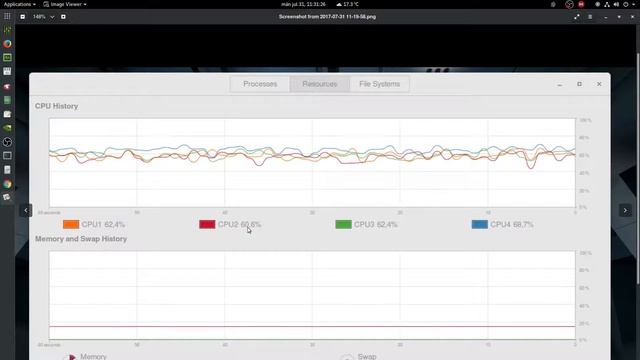Image resolution: width=640 pixels, height=360 pixels.
Task: Click the Swap color pie indicator
Action: click(x=347, y=357)
